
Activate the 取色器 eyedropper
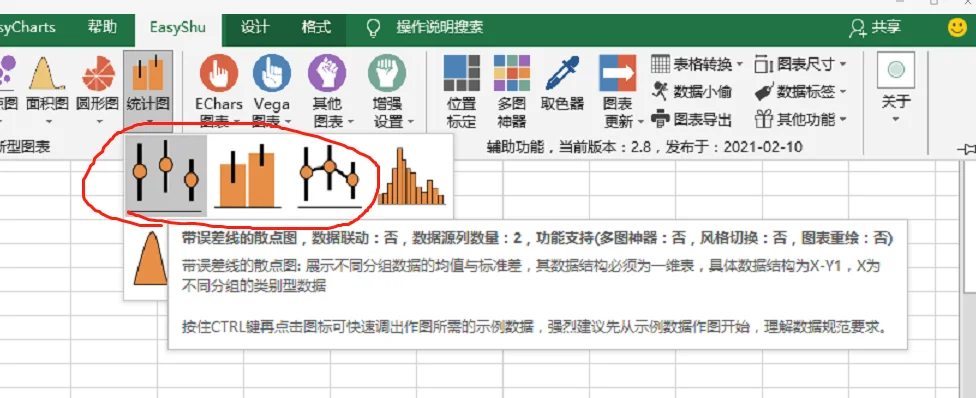[562, 83]
